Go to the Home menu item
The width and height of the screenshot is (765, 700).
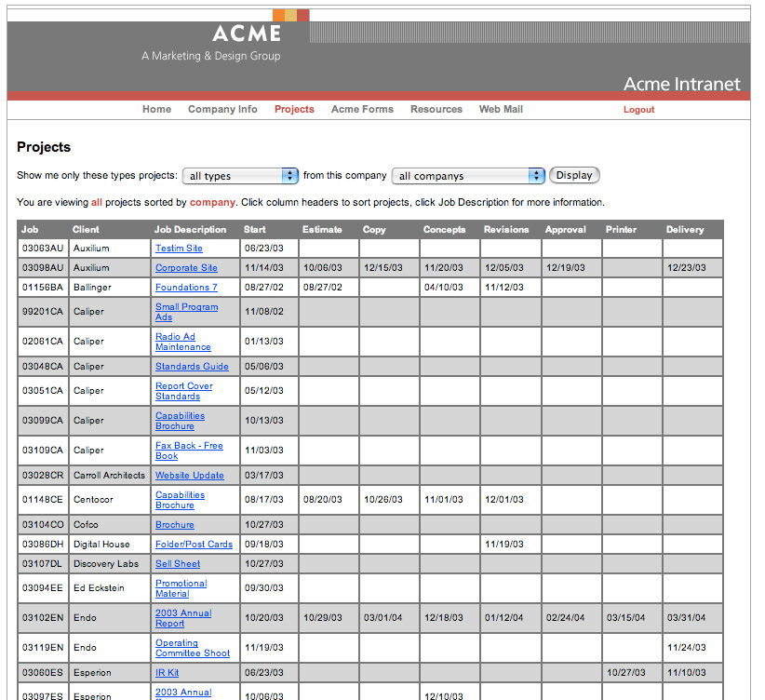[x=156, y=110]
